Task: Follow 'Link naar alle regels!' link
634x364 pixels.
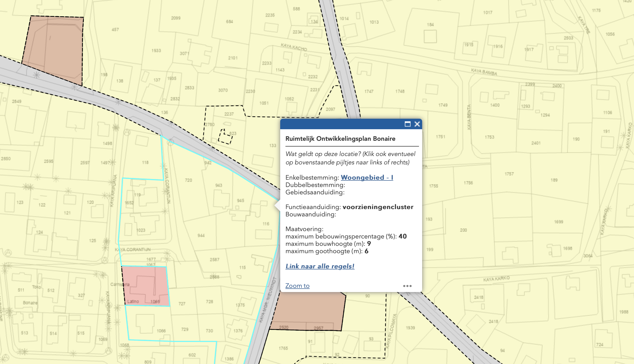Action: pos(320,266)
